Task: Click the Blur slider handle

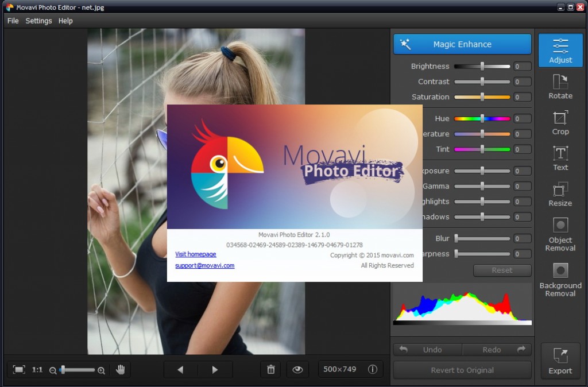Action: [x=457, y=238]
